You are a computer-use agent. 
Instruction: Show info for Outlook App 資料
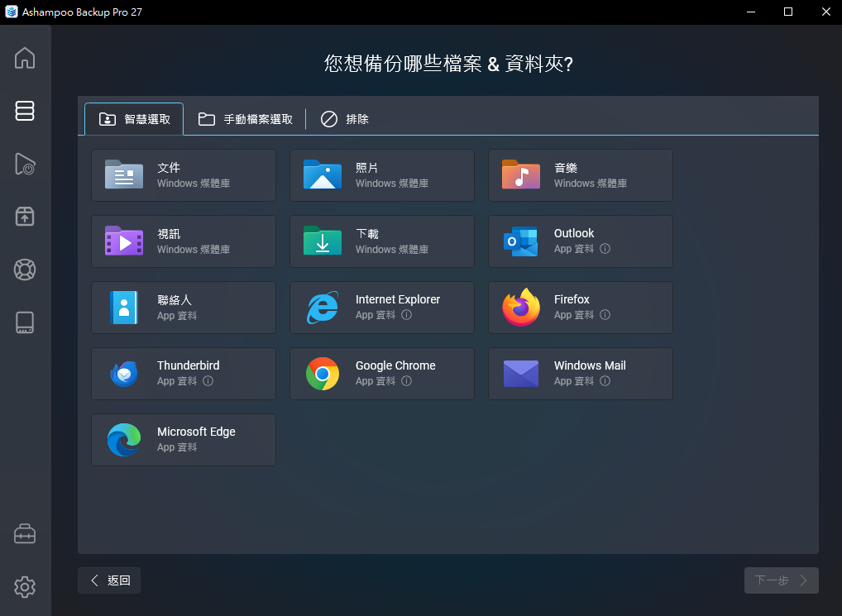[x=605, y=248]
